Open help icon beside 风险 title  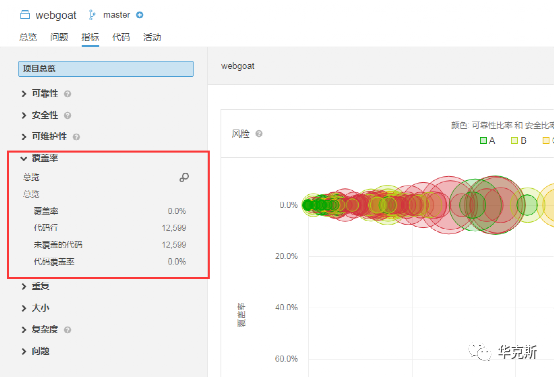click(x=259, y=134)
